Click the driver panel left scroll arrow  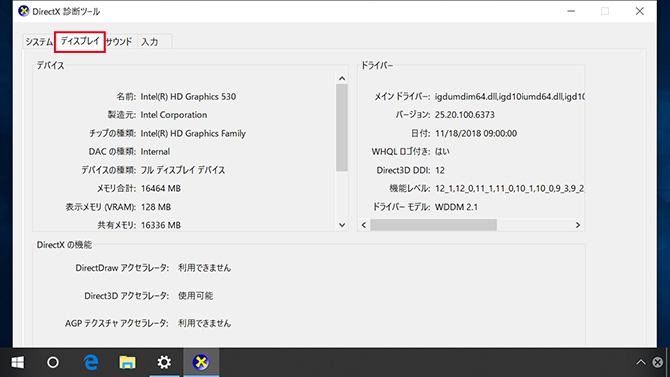tap(364, 225)
